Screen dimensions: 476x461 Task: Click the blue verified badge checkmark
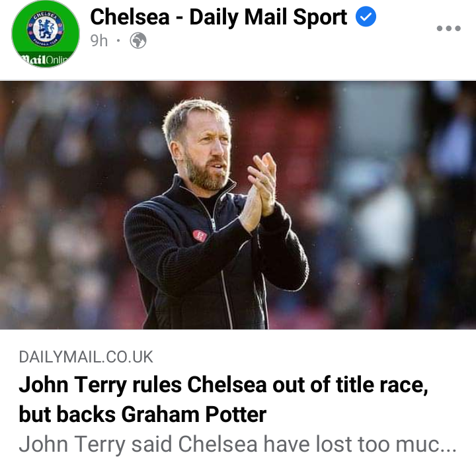tap(366, 17)
